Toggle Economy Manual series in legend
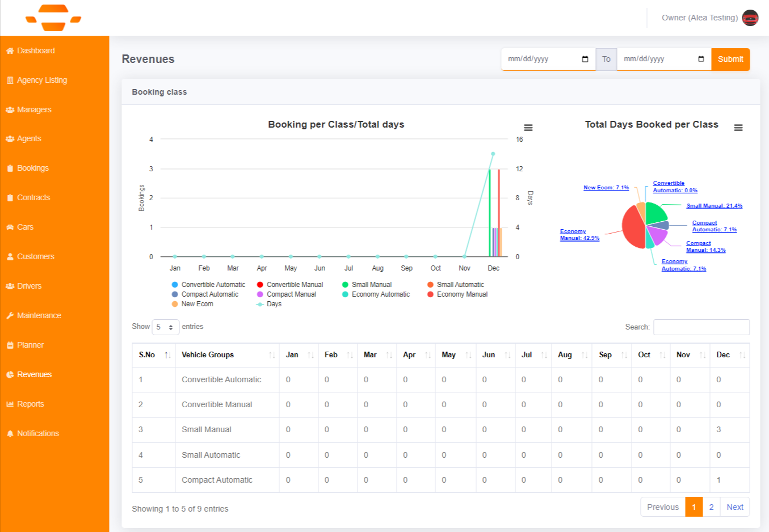This screenshot has height=532, width=769. coord(461,294)
